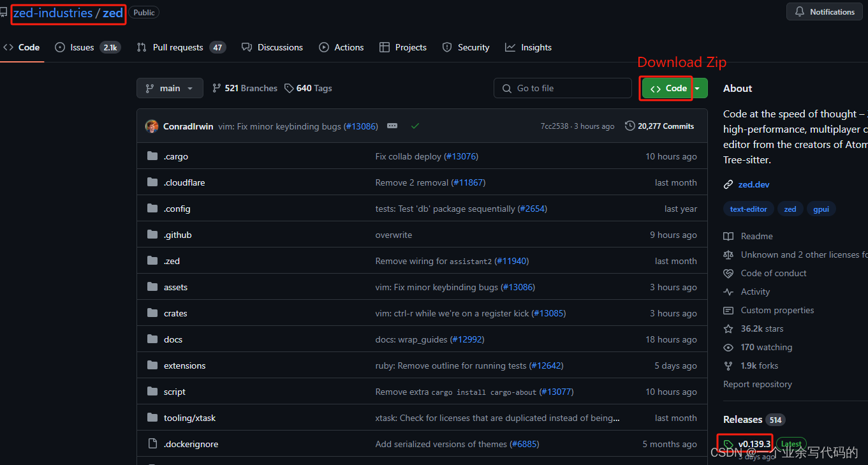This screenshot has height=465, width=868.
Task: Click the link icon beside zed.dev
Action: [x=728, y=184]
